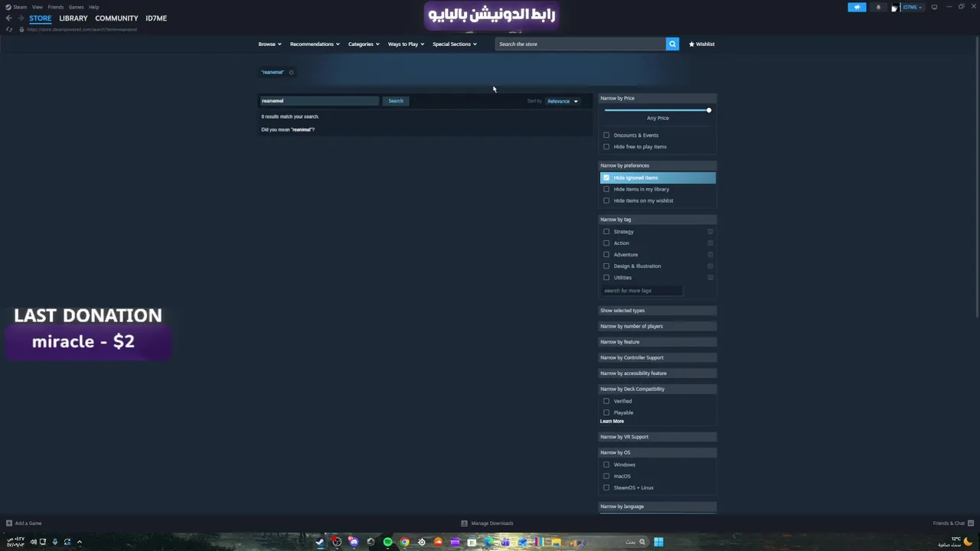This screenshot has width=980, height=551.
Task: Open the announcements megaphone button
Action: click(x=857, y=7)
